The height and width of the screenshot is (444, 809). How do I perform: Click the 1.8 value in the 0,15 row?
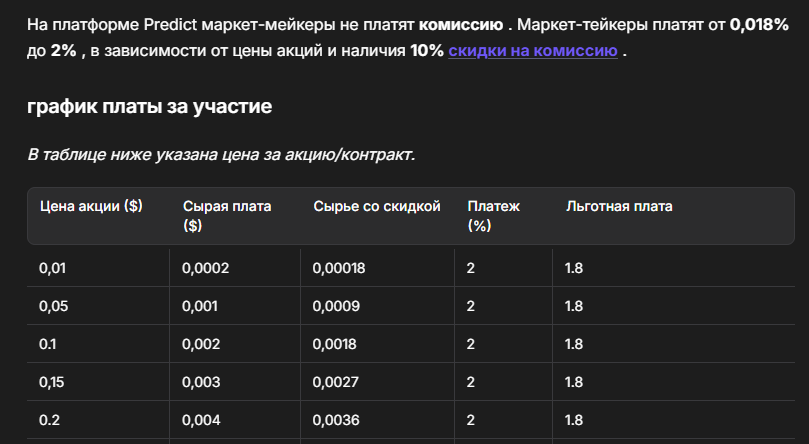coord(574,382)
